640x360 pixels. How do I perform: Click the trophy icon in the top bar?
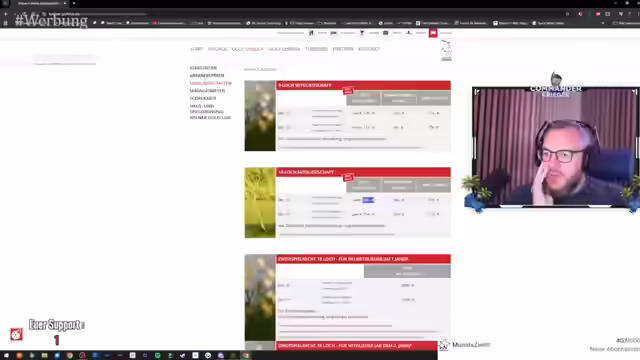pos(362,33)
